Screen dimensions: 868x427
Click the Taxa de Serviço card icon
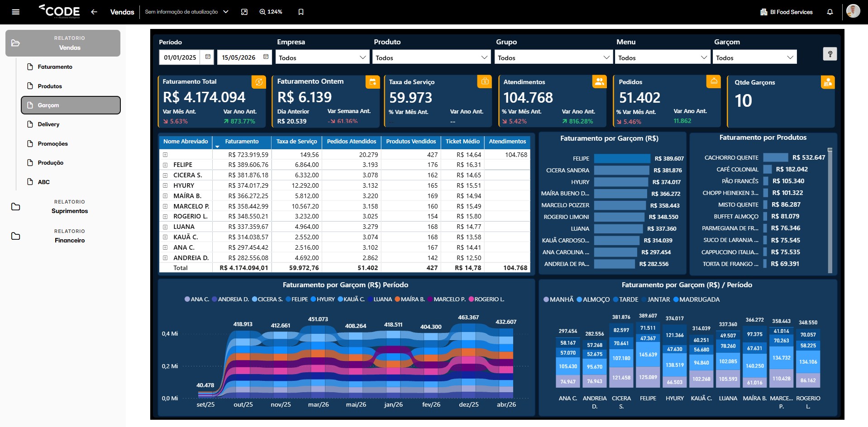pos(485,81)
